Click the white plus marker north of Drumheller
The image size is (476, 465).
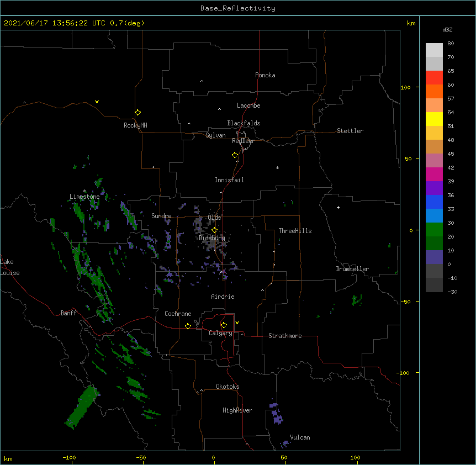pos(338,207)
